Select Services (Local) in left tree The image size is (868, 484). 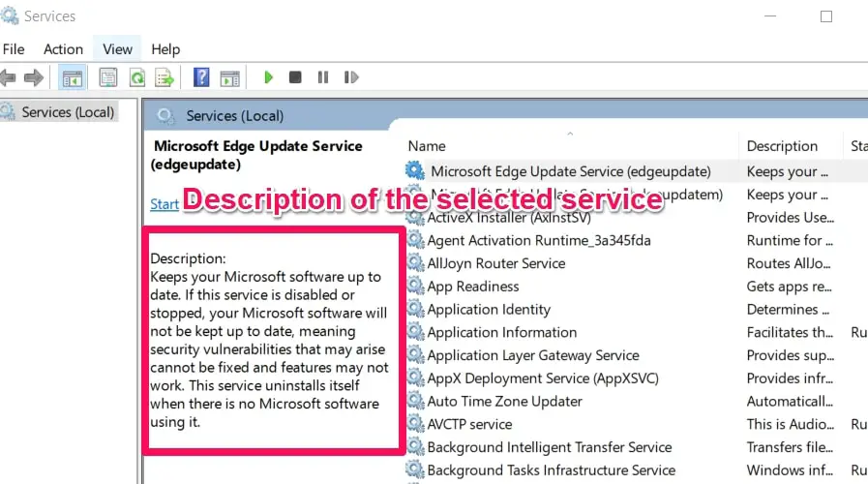click(68, 112)
